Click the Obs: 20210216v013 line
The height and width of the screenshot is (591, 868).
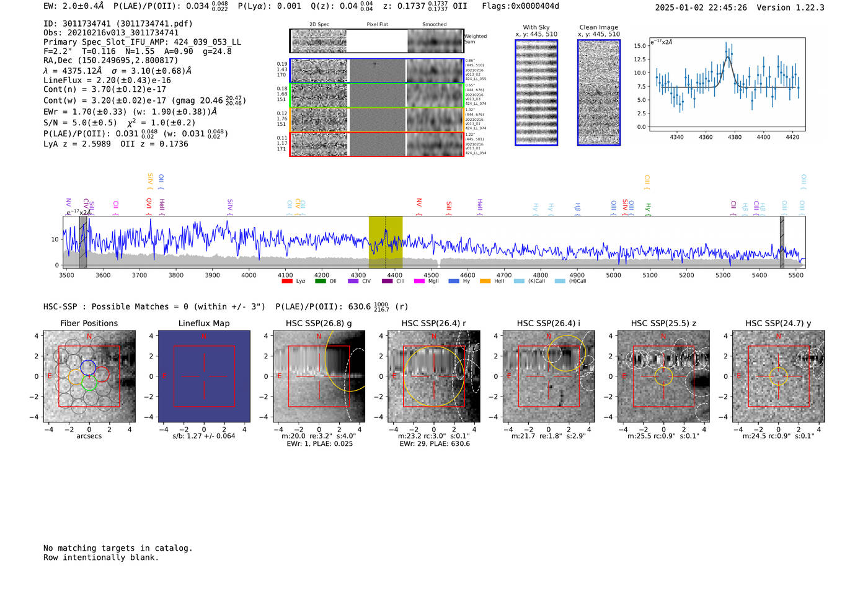pyautogui.click(x=111, y=33)
